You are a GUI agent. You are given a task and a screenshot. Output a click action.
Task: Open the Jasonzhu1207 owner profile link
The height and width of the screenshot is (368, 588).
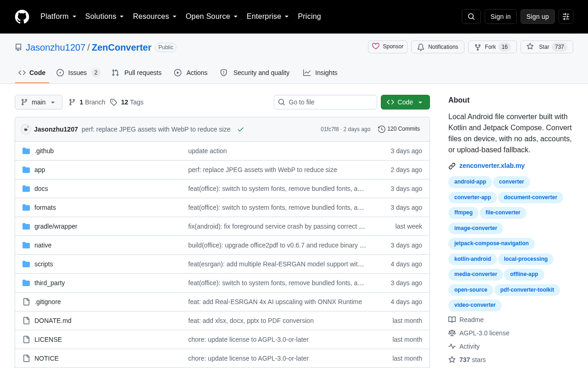pyautogui.click(x=56, y=47)
